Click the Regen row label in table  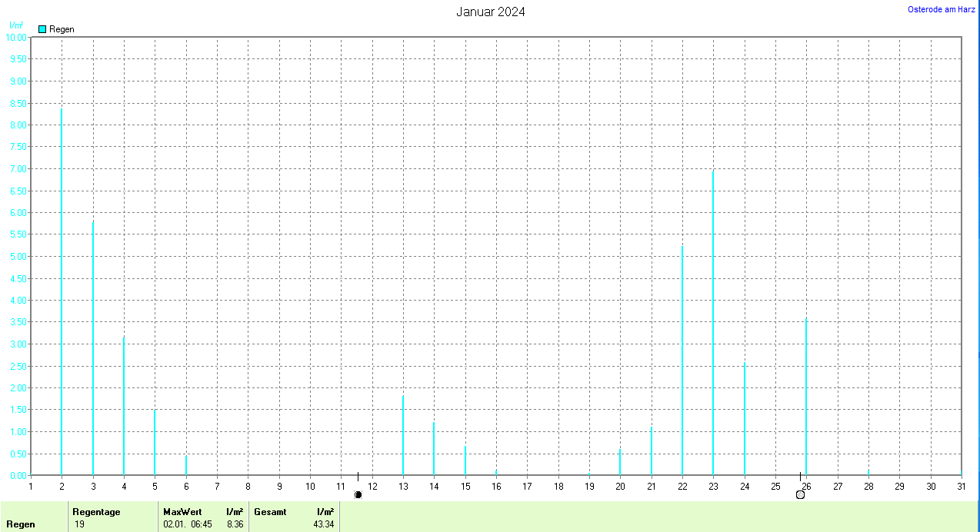20,524
